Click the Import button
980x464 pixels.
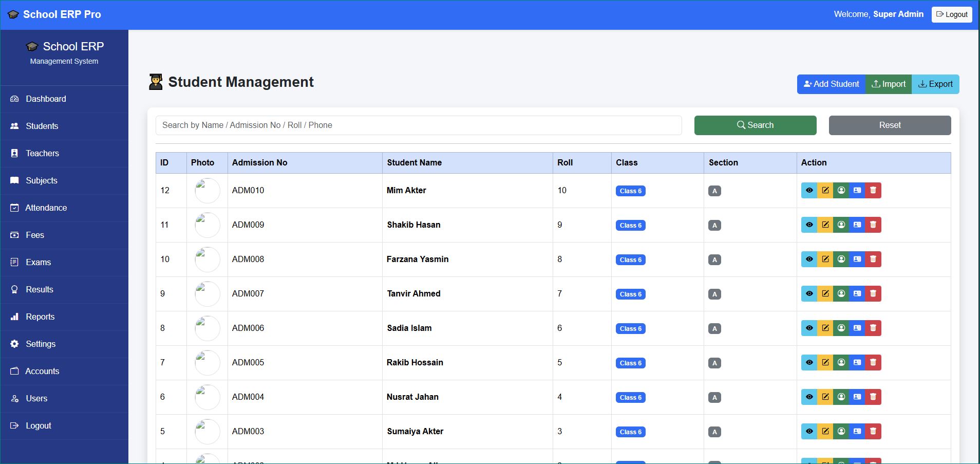click(889, 84)
